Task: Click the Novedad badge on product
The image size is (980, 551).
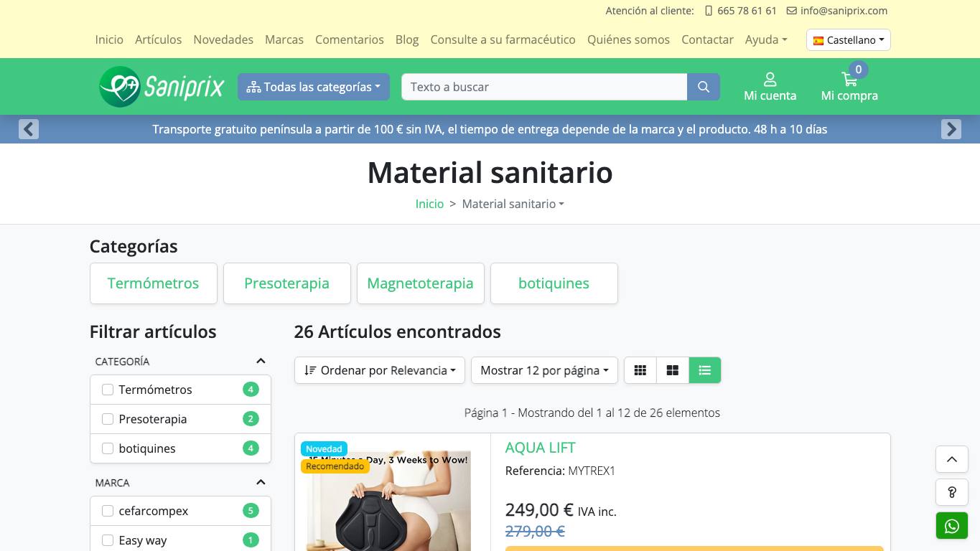Action: pos(324,449)
